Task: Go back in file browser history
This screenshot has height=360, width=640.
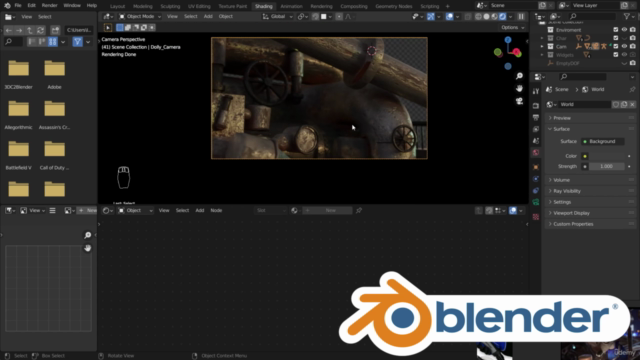Action: pos(9,30)
